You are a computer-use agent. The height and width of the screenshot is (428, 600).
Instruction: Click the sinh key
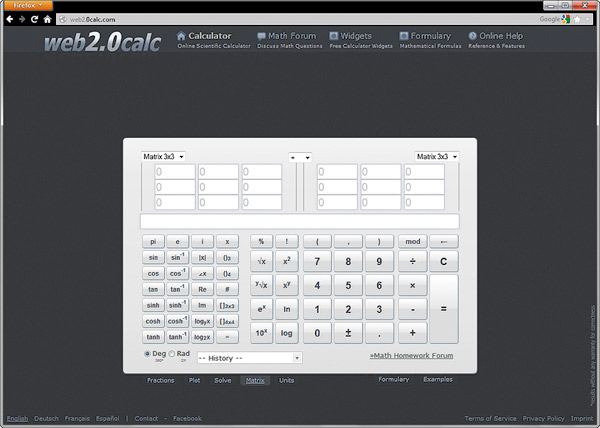(153, 305)
